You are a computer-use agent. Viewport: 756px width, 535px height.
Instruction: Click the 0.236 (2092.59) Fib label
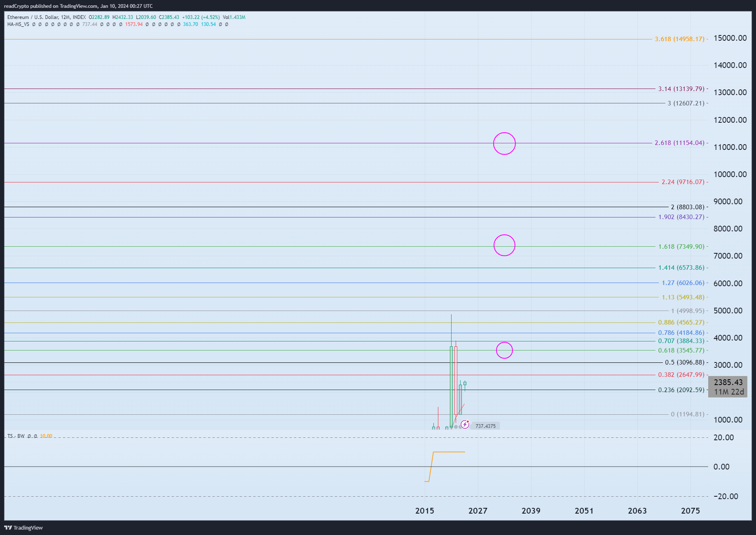(681, 390)
